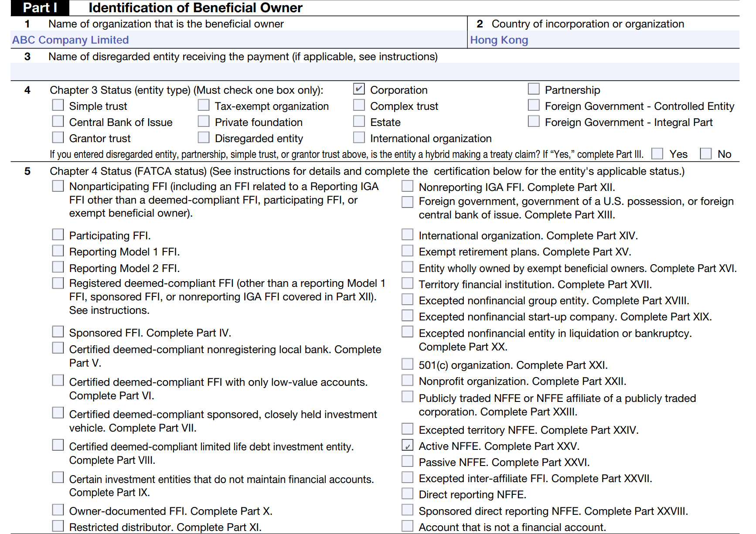Check the Passive NFFE box

[407, 462]
